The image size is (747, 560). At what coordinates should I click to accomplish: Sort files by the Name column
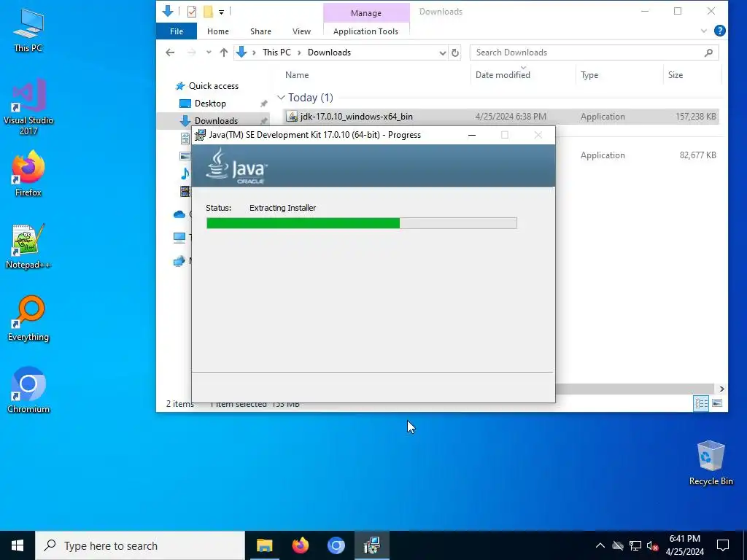(297, 75)
